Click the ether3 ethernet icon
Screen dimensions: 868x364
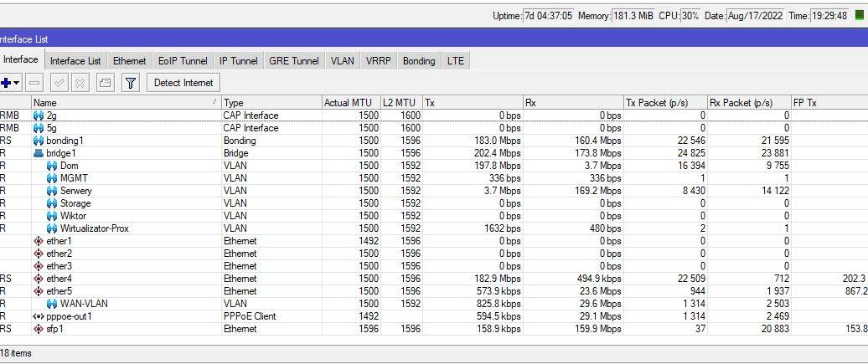tap(39, 266)
